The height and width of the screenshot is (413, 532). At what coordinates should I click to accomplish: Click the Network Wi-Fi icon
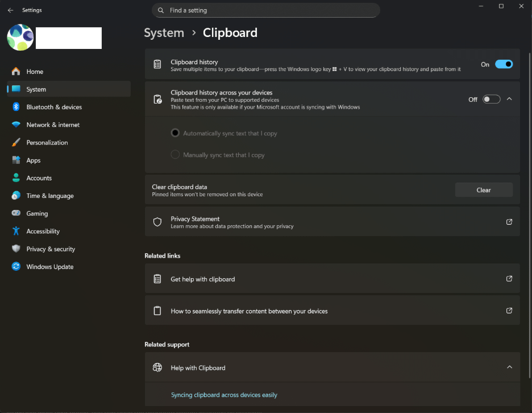16,125
